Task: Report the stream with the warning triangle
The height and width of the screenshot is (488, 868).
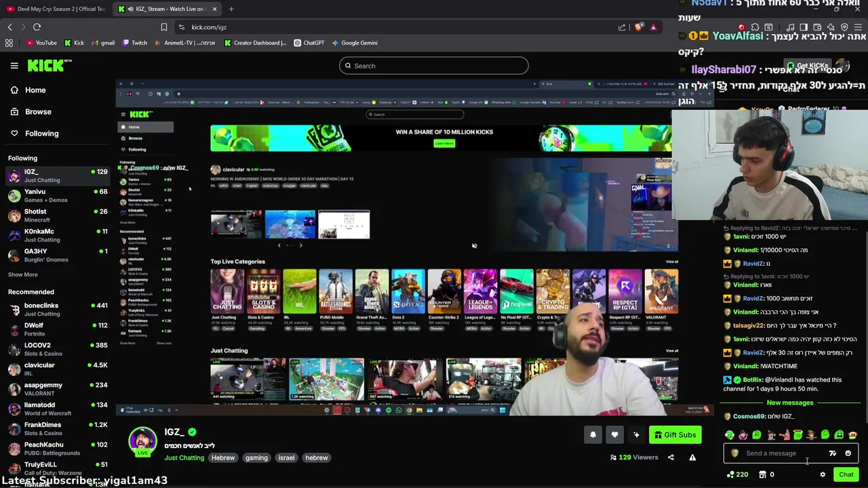Action: [692, 457]
